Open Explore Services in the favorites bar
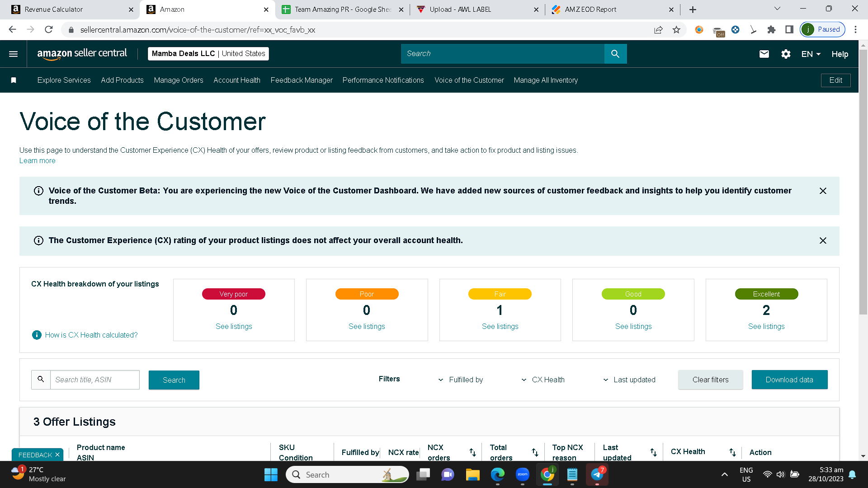The width and height of the screenshot is (868, 488). [64, 80]
